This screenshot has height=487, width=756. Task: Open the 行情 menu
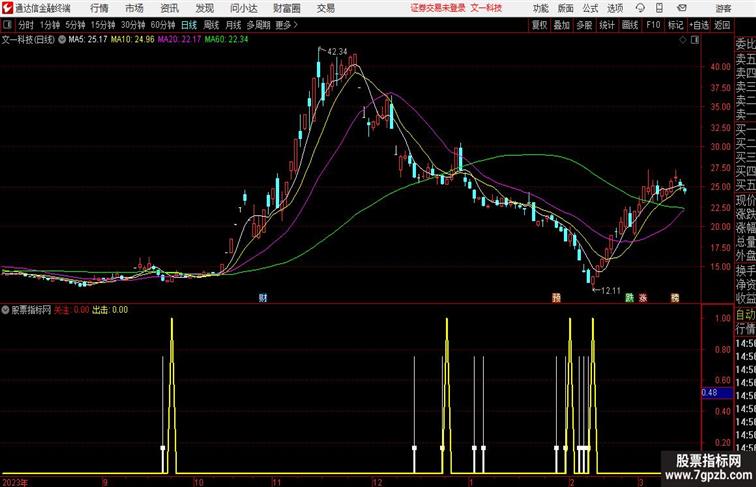(99, 8)
